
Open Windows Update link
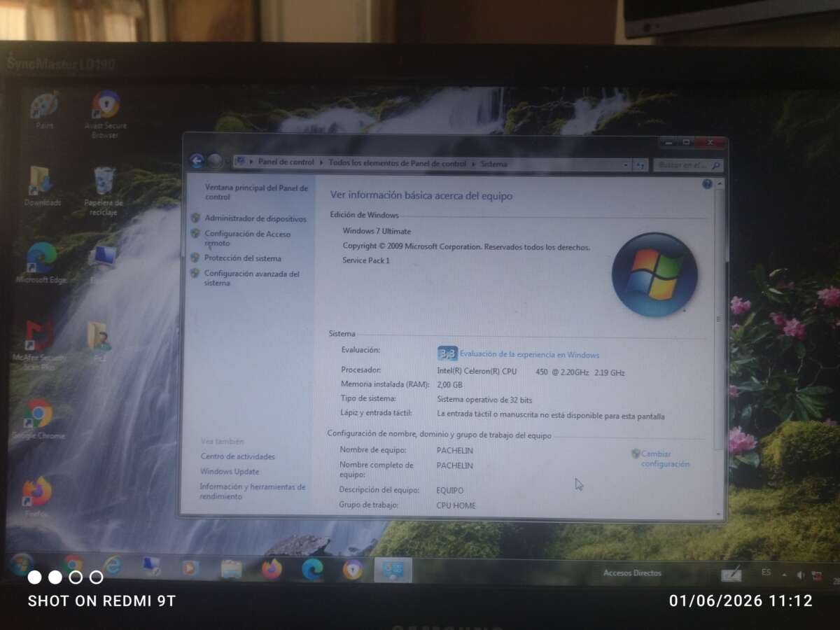pos(230,472)
